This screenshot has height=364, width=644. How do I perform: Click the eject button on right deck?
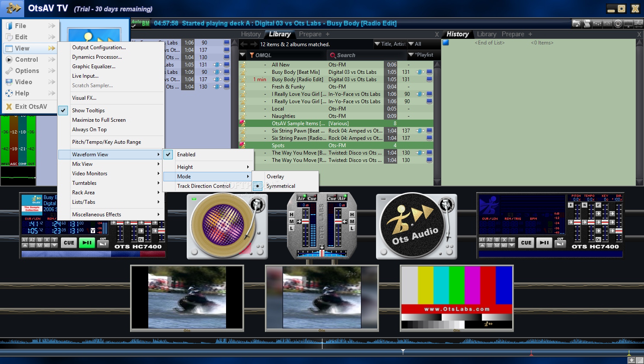coord(482,245)
